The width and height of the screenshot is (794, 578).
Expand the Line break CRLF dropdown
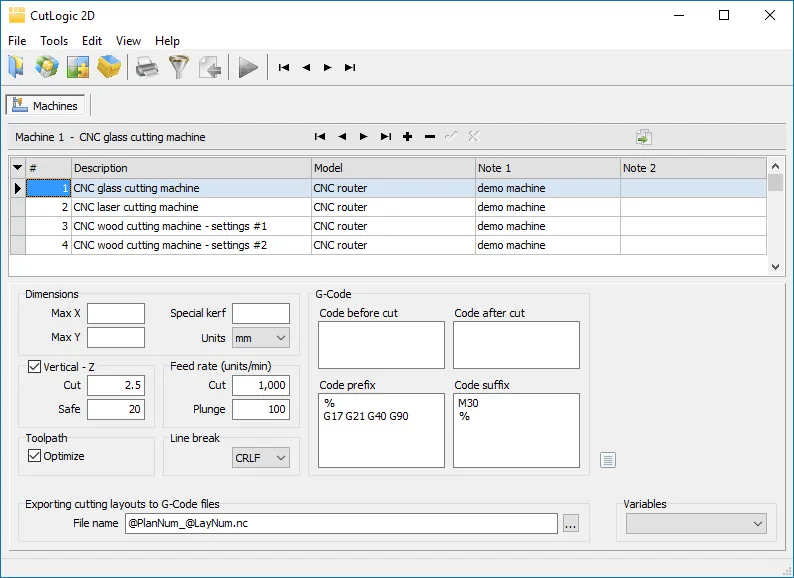(260, 458)
